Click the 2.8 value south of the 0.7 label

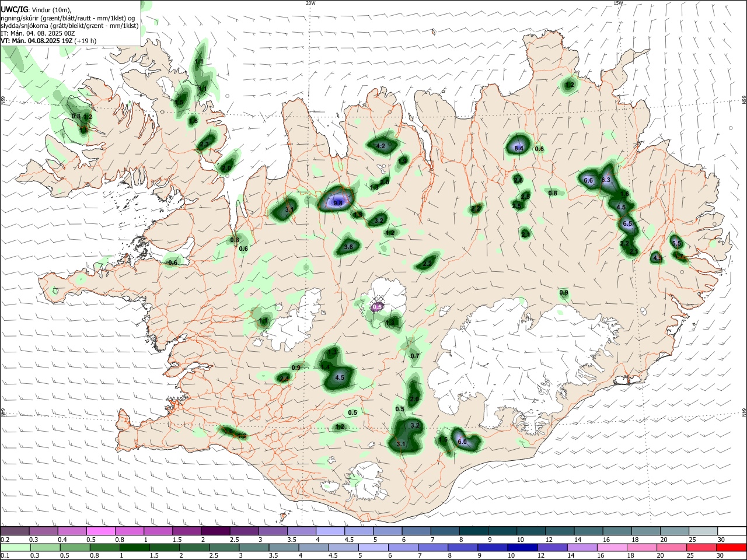click(x=414, y=400)
